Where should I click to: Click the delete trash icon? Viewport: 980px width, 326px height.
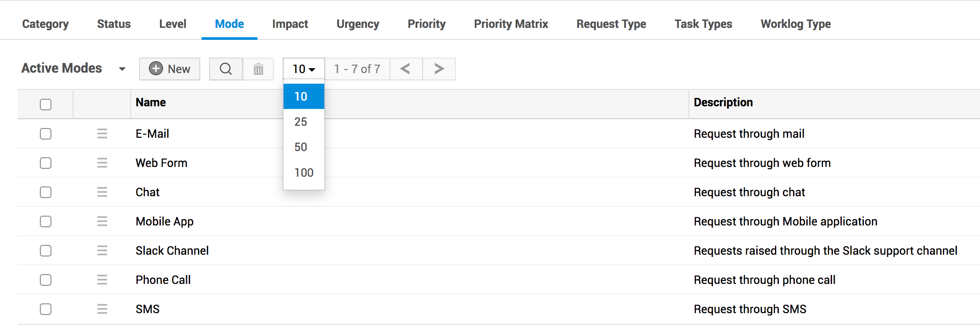pyautogui.click(x=258, y=69)
